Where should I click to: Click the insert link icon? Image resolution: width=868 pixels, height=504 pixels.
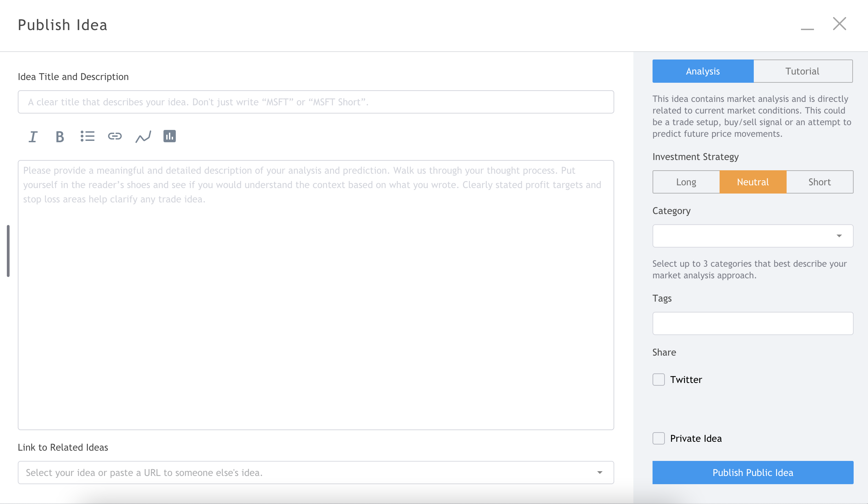point(115,136)
